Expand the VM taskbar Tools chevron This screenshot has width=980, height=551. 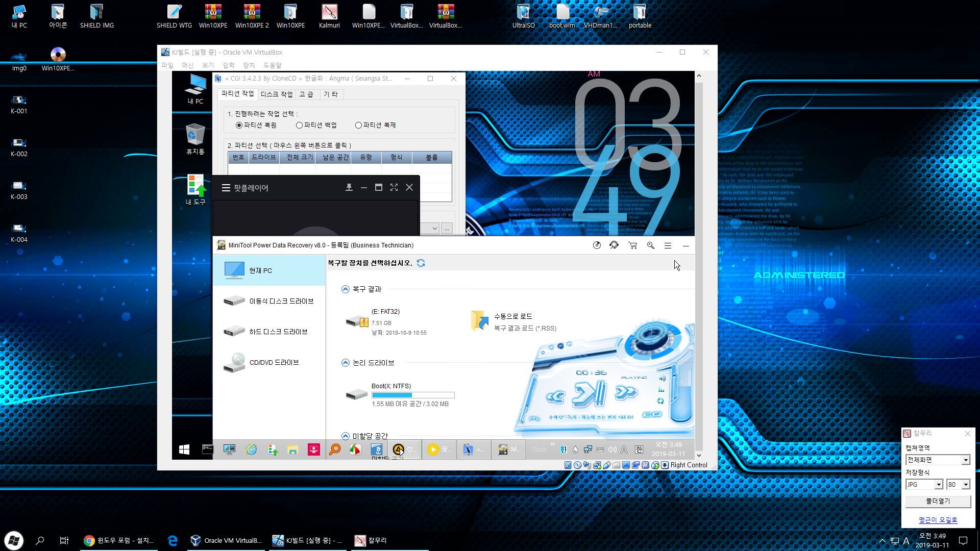click(552, 444)
